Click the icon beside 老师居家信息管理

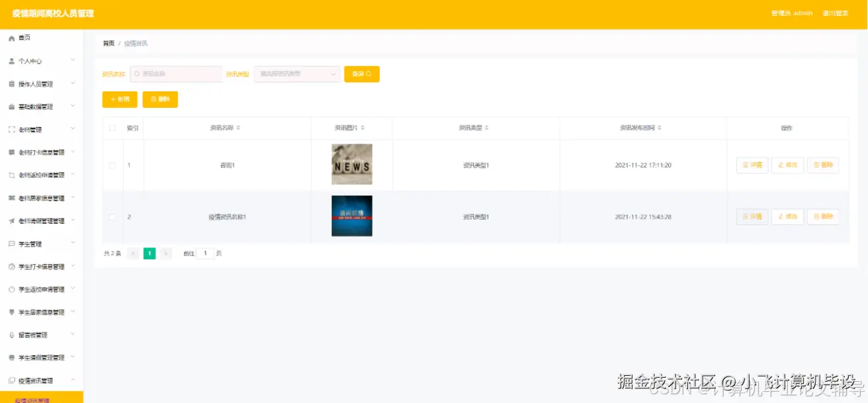[11, 198]
